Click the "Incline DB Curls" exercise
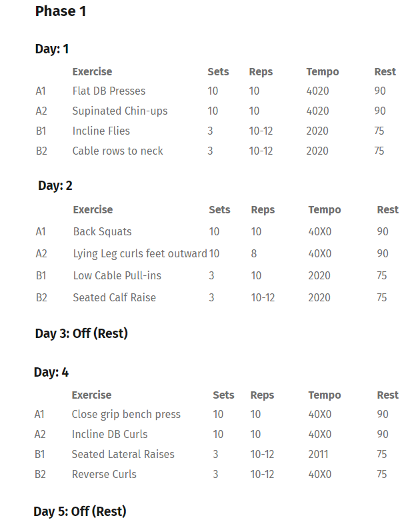Screen dimensions: 408x532 pyautogui.click(x=109, y=434)
